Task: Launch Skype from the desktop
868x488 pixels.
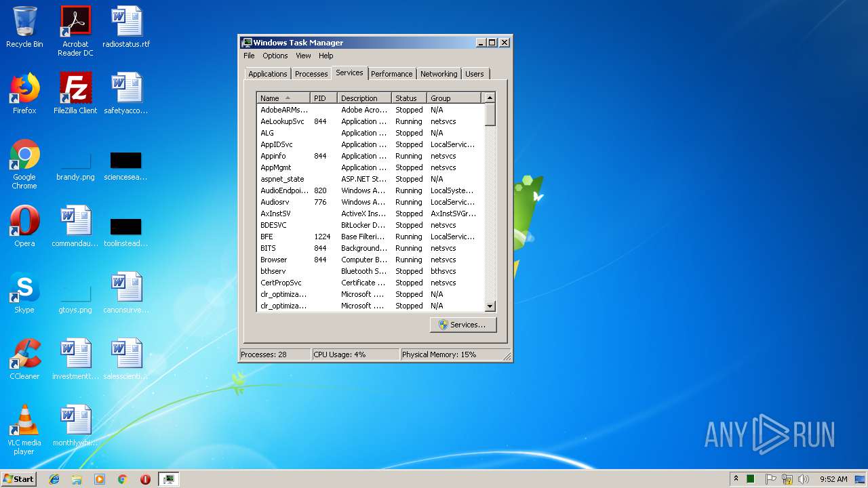Action: (24, 293)
